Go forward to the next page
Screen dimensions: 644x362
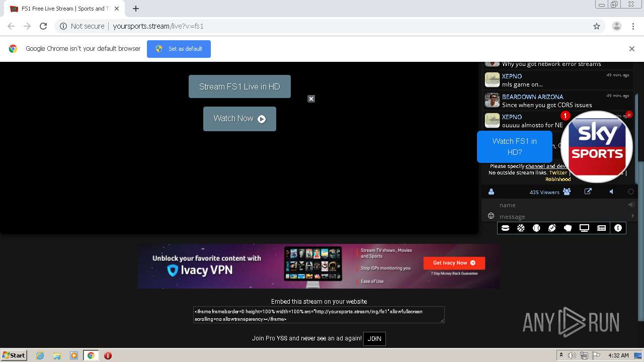(x=27, y=26)
